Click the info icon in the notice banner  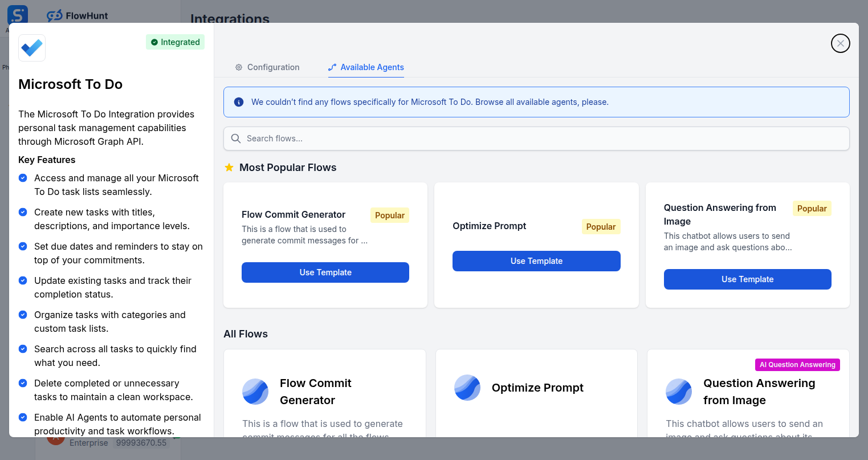(238, 102)
